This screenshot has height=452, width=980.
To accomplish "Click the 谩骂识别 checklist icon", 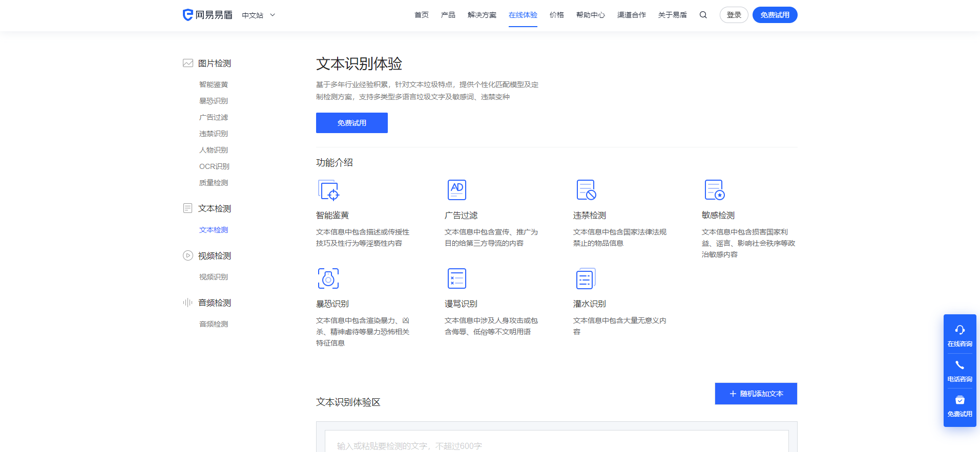I will click(x=456, y=278).
